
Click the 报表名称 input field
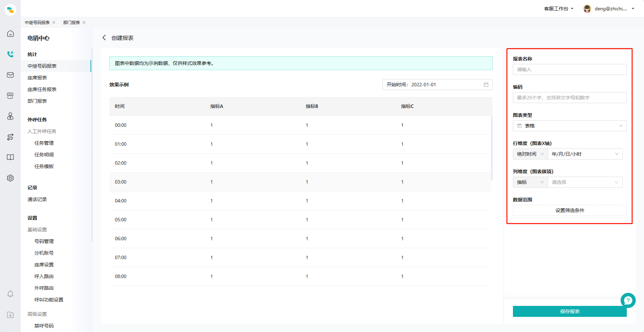pyautogui.click(x=570, y=69)
